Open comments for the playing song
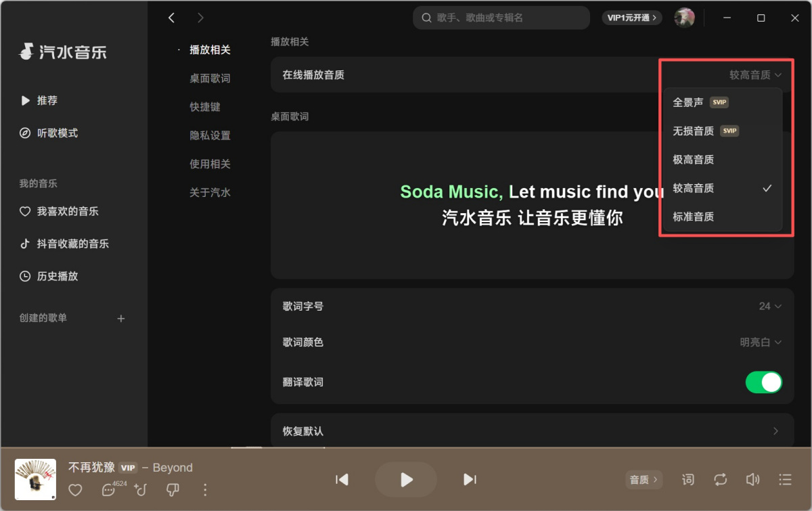Screen dimensions: 812x511 pos(108,490)
